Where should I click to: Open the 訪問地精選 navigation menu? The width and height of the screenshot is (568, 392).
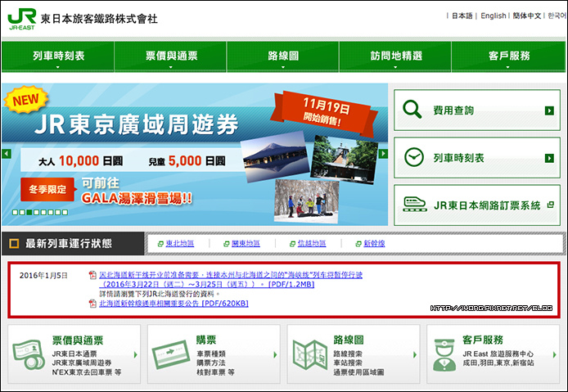[x=395, y=56]
